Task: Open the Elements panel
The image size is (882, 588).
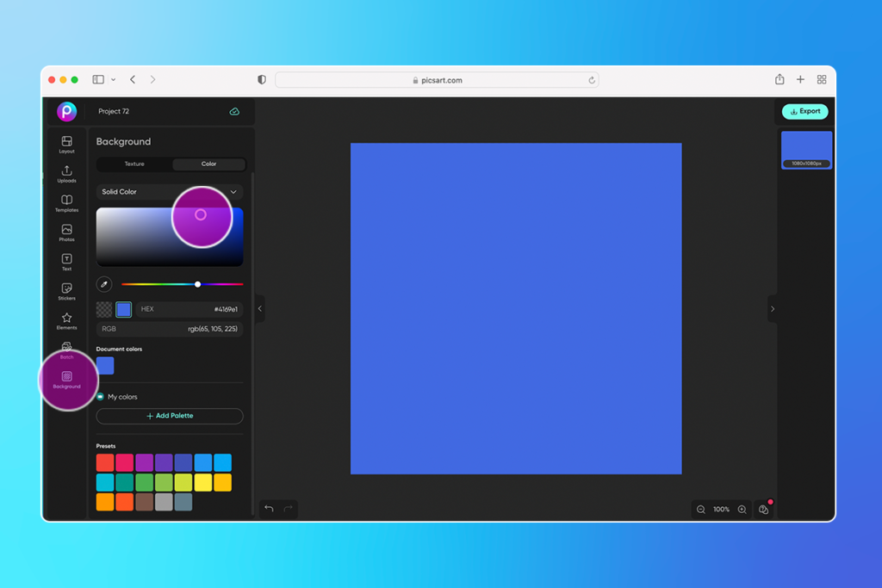Action: click(66, 319)
